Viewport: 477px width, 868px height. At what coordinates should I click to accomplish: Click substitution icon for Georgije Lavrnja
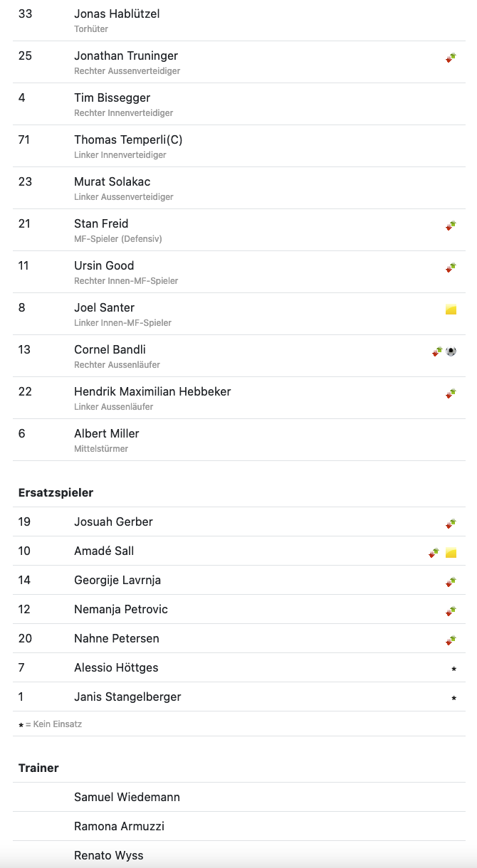(x=451, y=582)
